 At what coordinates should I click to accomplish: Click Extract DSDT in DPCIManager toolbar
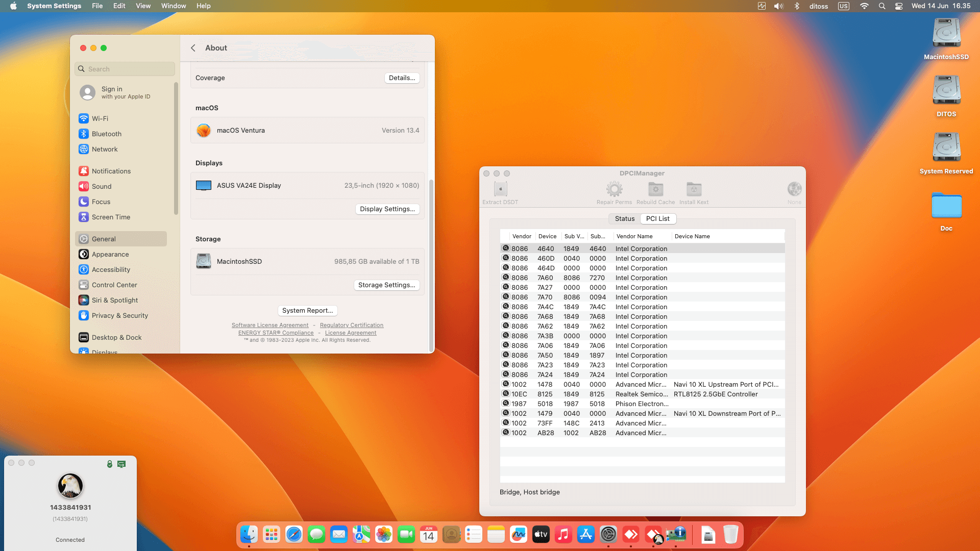pos(500,193)
